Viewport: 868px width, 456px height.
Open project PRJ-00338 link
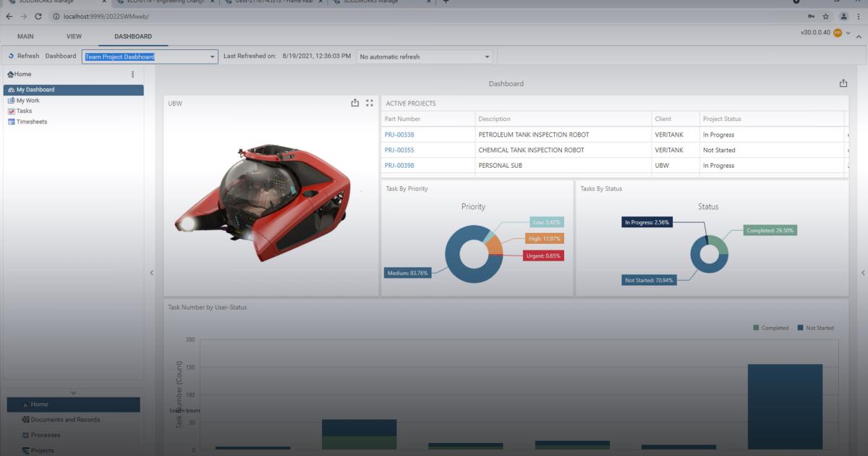pos(399,135)
